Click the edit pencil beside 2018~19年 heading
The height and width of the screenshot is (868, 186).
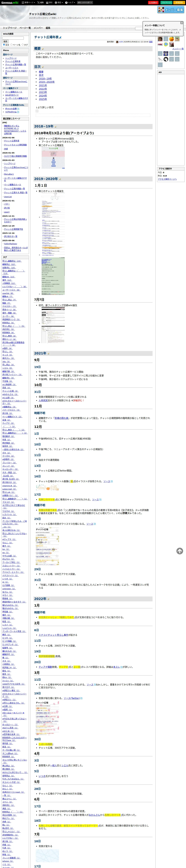tap(56, 127)
